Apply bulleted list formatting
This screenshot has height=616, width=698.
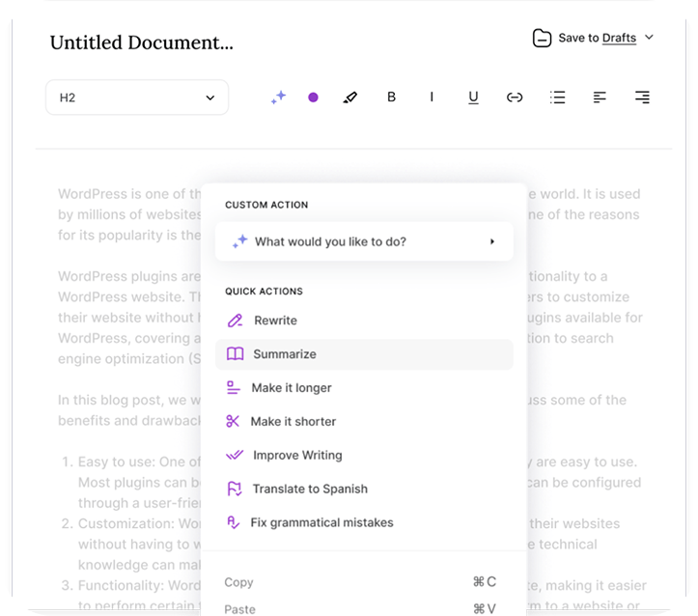(557, 98)
